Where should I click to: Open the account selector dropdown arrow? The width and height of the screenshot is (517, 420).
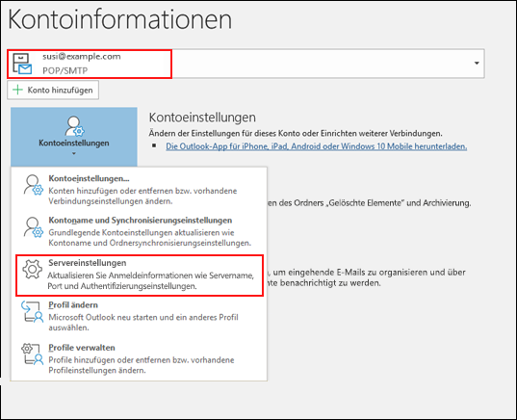tap(477, 63)
